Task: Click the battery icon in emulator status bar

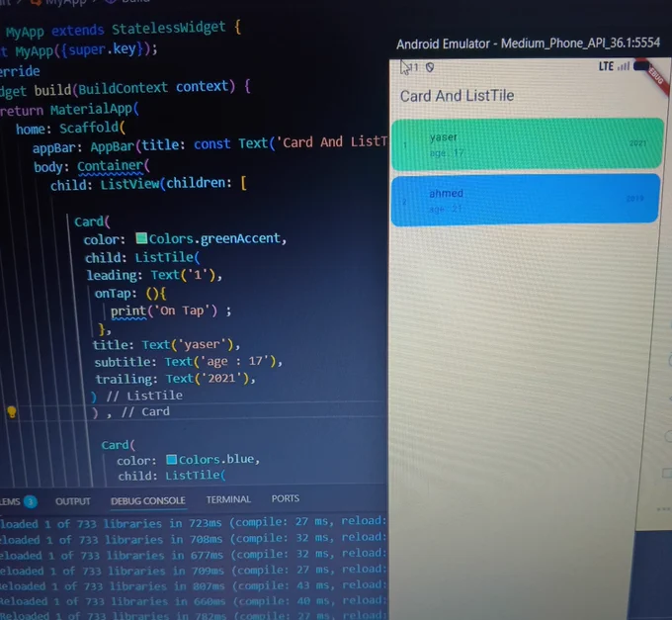Action: 641,66
